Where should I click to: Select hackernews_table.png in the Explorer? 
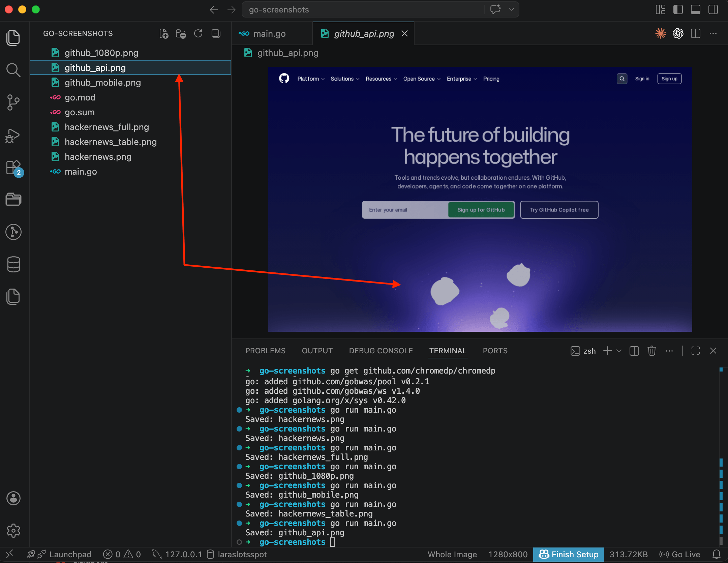tap(111, 142)
